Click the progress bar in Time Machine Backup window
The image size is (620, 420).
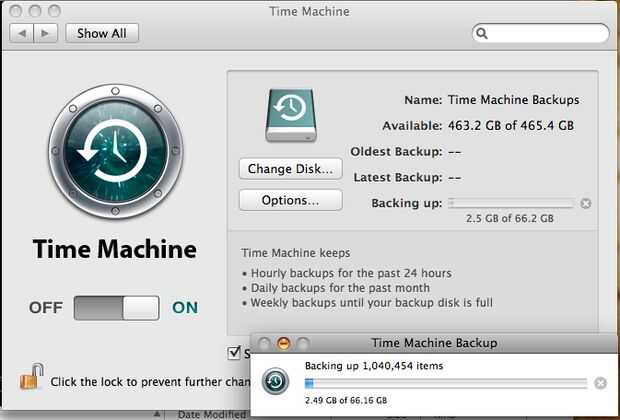click(446, 383)
